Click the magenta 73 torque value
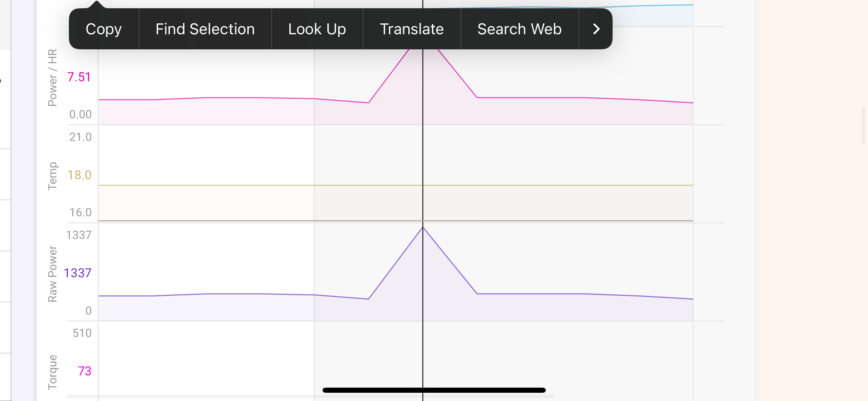 click(x=84, y=371)
